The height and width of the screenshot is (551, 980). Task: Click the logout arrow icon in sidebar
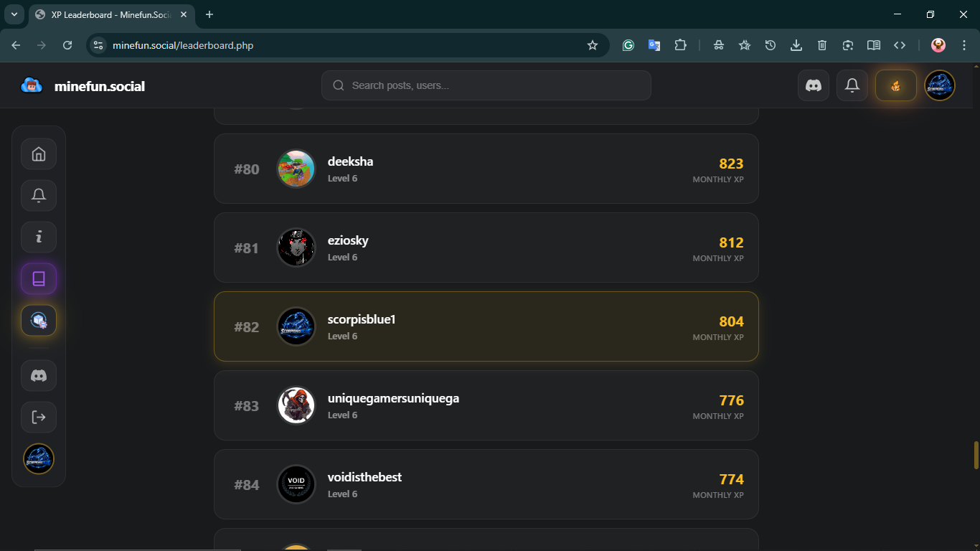(39, 417)
